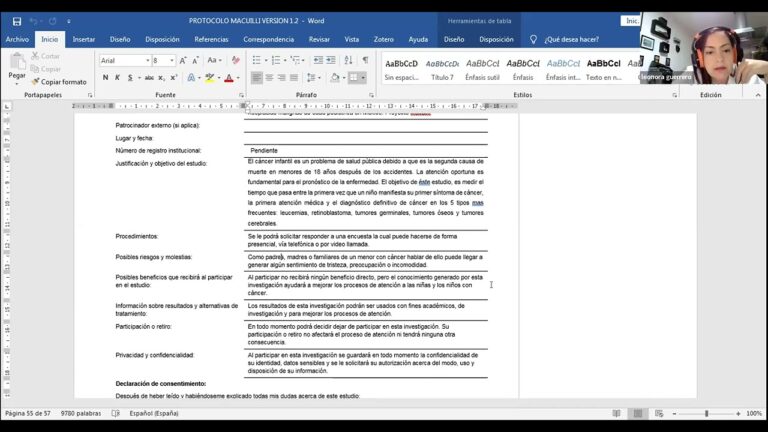Screen dimensions: 768x432
Task: Open Párrafo dialog launcher
Action: pos(371,95)
